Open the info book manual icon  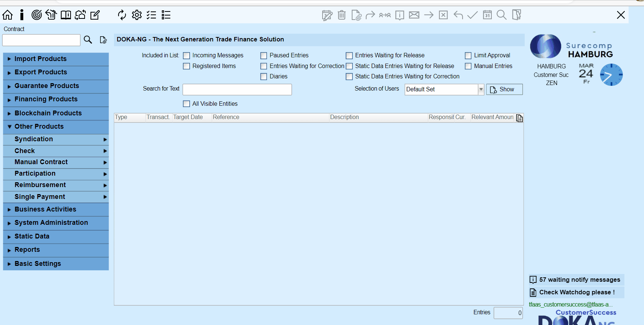coord(66,15)
